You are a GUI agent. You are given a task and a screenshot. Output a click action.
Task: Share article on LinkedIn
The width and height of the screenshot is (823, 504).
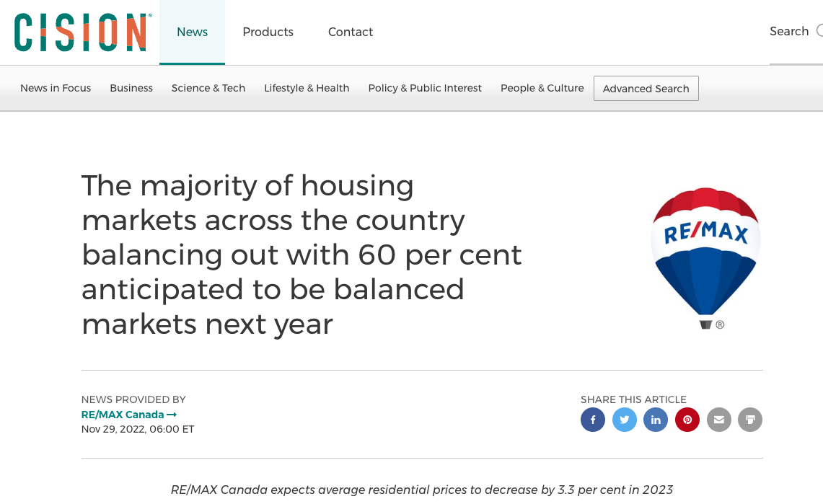tap(656, 420)
